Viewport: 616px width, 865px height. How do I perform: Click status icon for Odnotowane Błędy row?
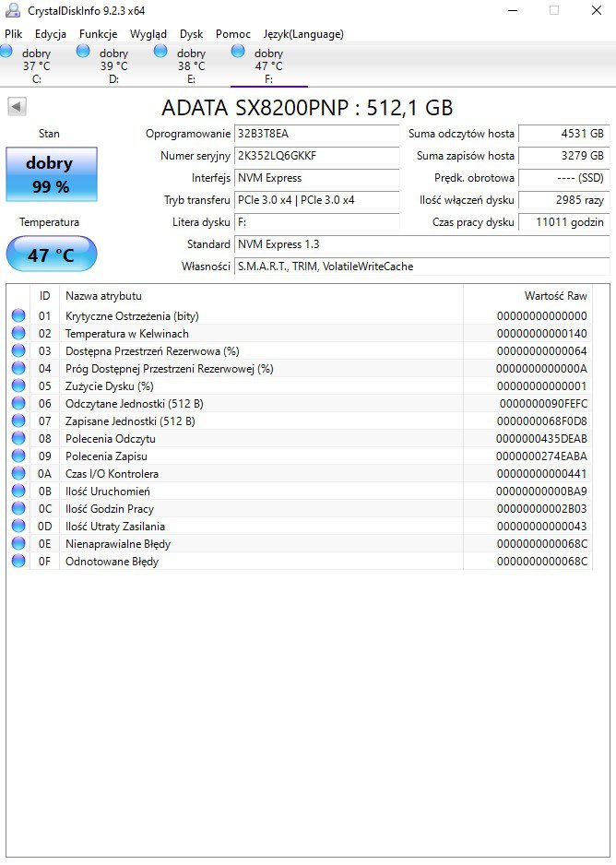18,561
